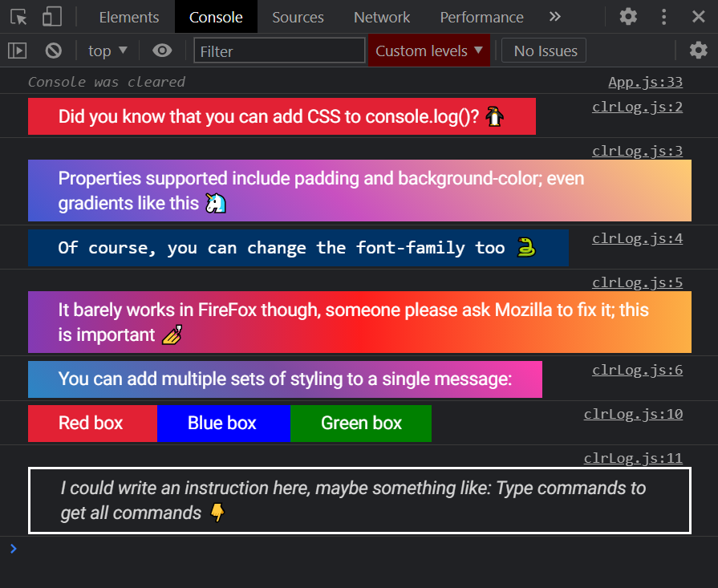This screenshot has height=588, width=718.
Task: Open the Sources panel
Action: point(298,16)
